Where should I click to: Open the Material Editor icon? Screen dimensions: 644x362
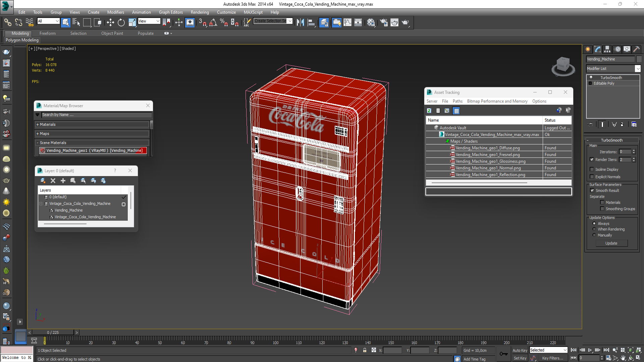[371, 22]
